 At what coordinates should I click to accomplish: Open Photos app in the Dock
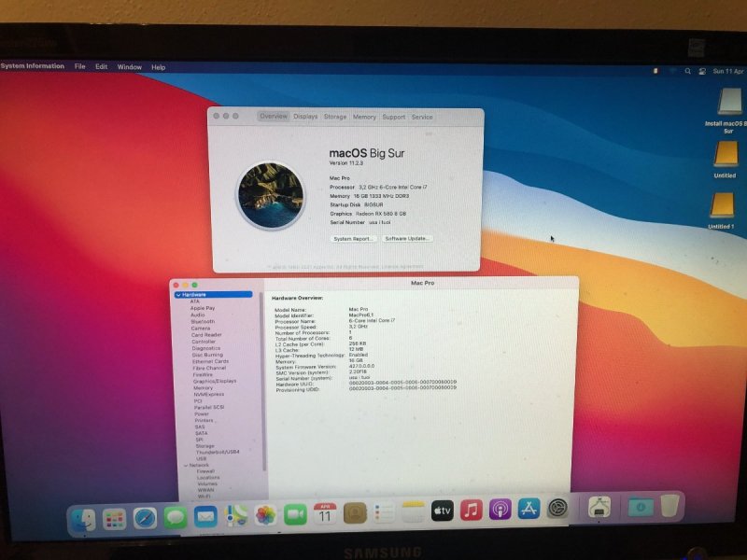point(265,515)
